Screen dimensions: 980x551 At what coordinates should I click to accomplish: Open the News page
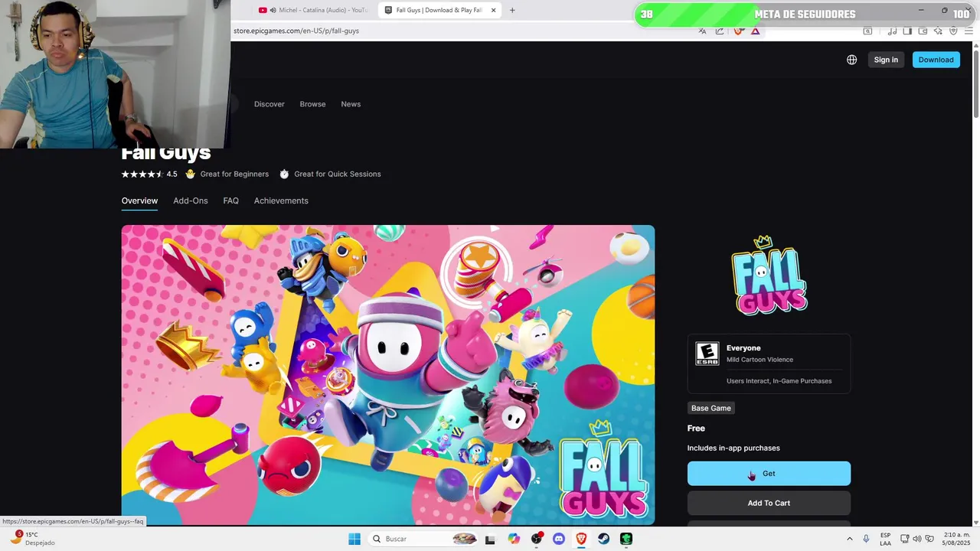coord(351,104)
